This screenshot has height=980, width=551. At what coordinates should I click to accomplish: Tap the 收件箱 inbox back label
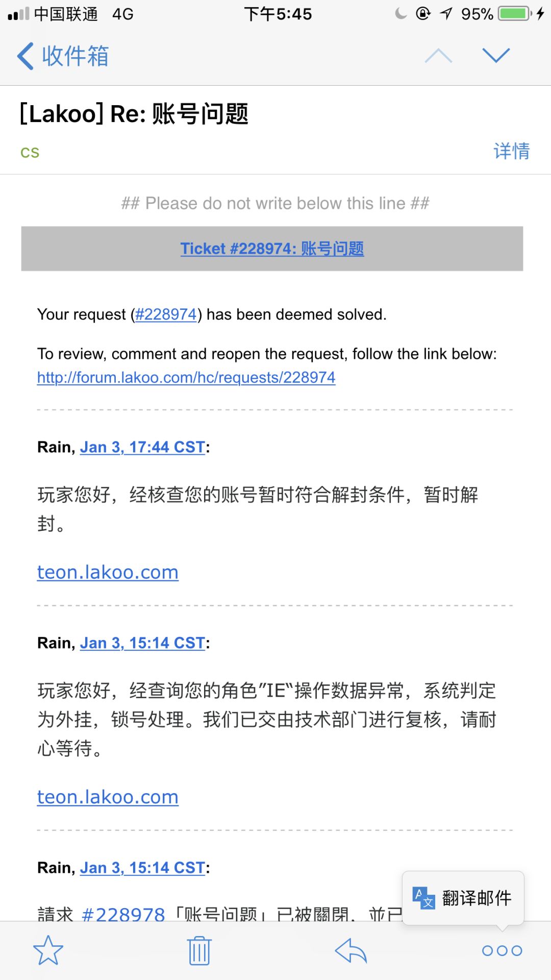click(75, 56)
